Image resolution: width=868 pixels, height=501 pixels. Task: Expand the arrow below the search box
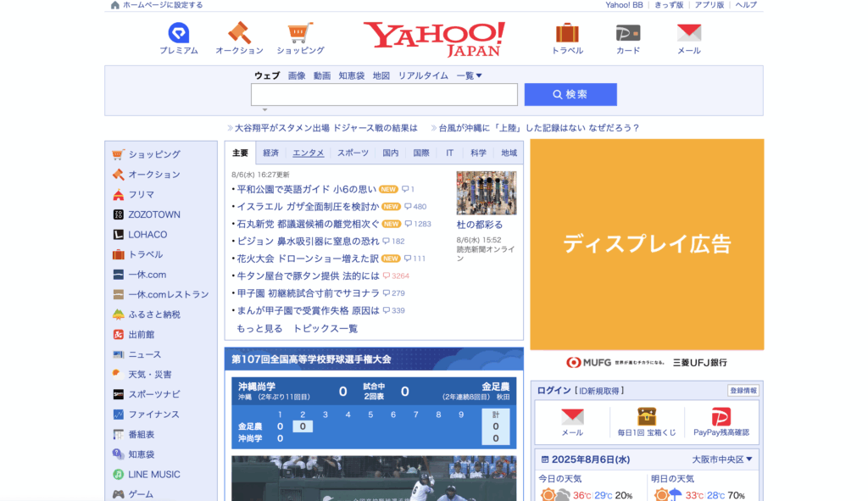(264, 109)
